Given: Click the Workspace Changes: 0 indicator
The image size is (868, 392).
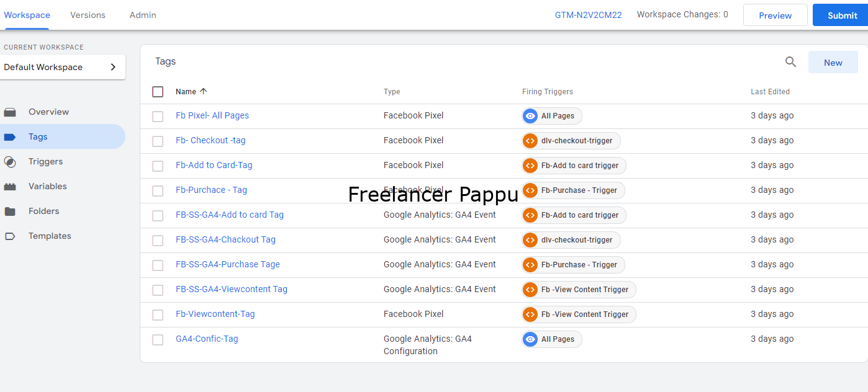Looking at the screenshot, I should 682,14.
